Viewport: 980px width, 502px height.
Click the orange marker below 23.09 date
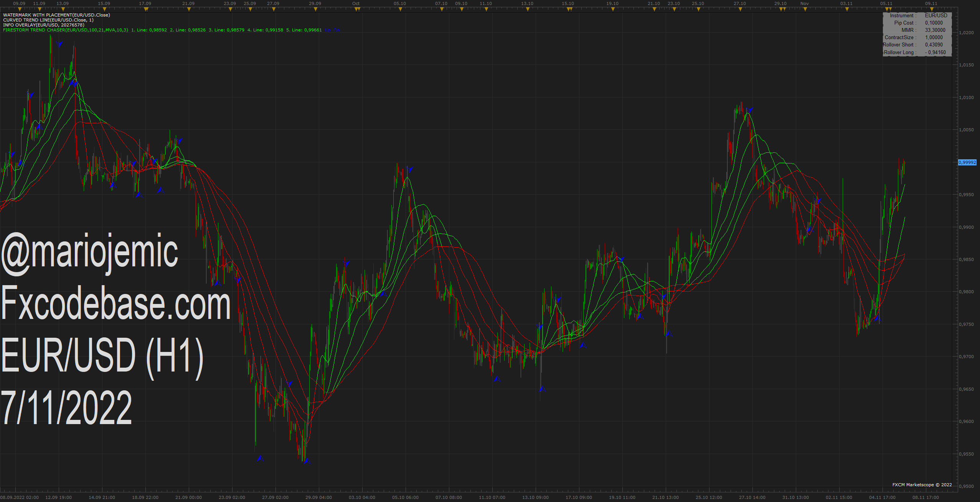tap(230, 9)
